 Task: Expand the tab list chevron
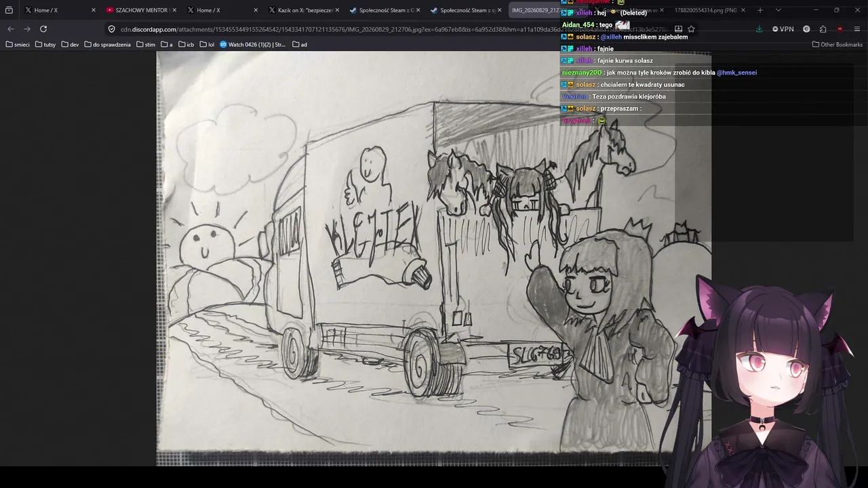778,10
